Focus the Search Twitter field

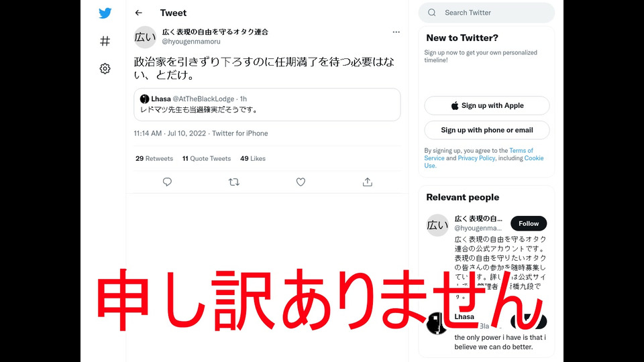pos(487,13)
